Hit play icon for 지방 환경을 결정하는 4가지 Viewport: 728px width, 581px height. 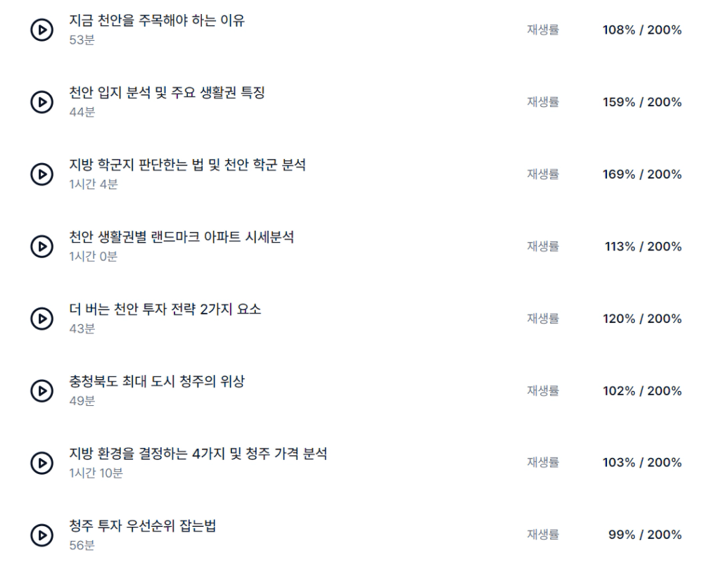[42, 463]
